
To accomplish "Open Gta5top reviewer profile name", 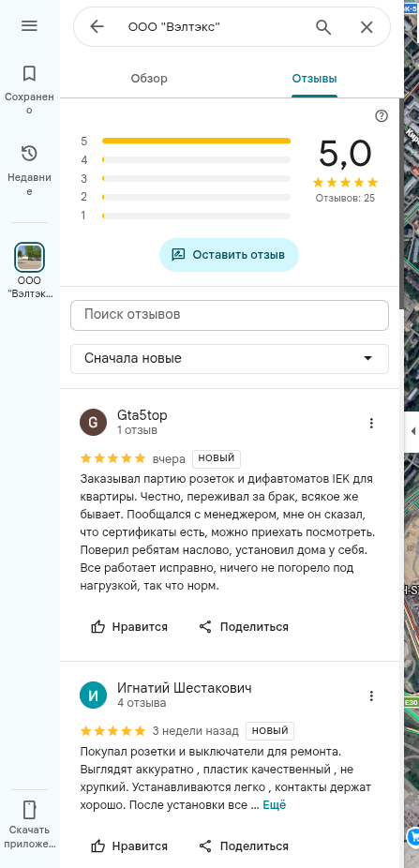I will [142, 415].
